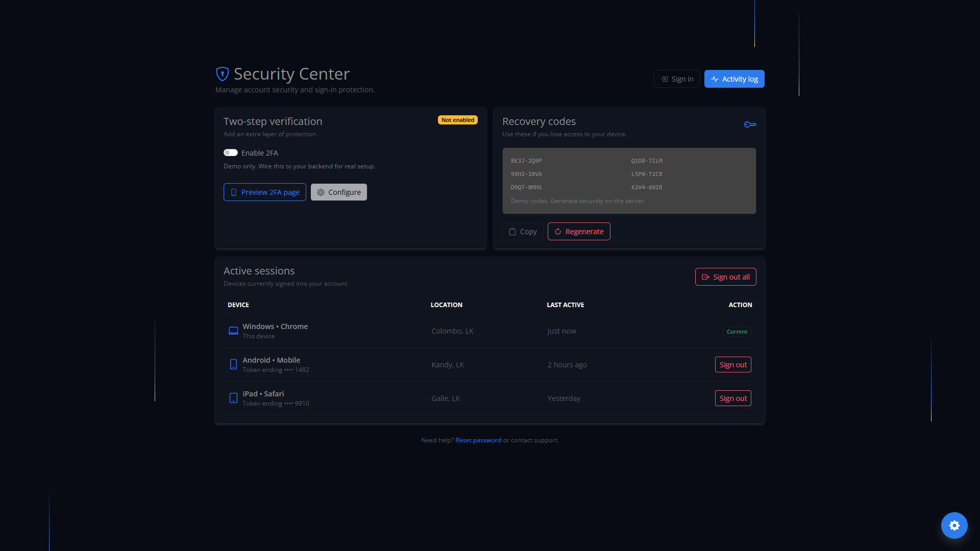Sign out the Android Mobile session
The height and width of the screenshot is (551, 980).
coord(733,365)
